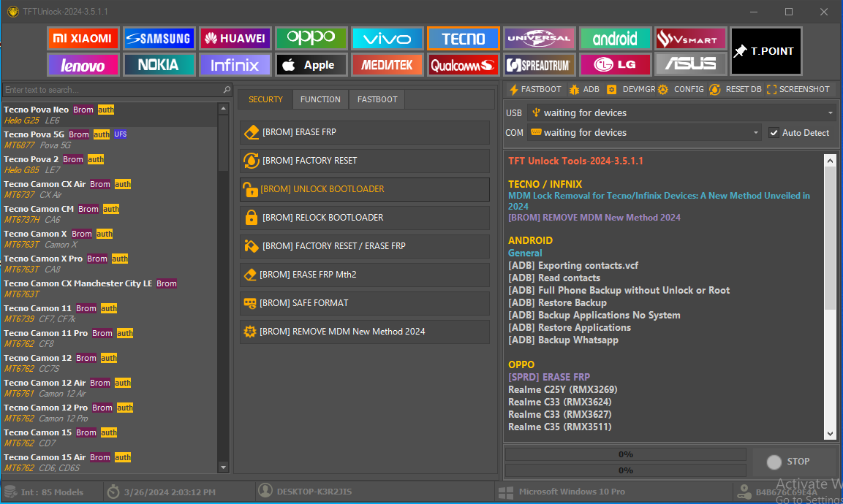Open DEVMGR device manager
This screenshot has width=843, height=504.
coord(631,89)
